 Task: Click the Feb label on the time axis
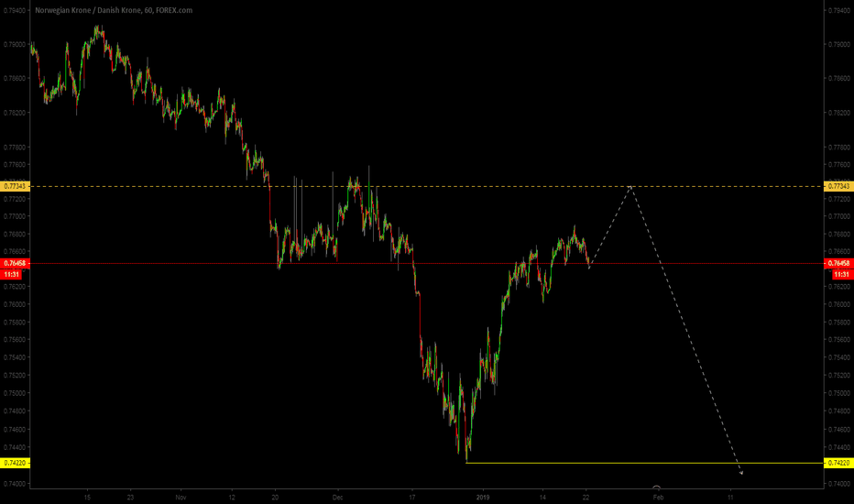tap(658, 497)
